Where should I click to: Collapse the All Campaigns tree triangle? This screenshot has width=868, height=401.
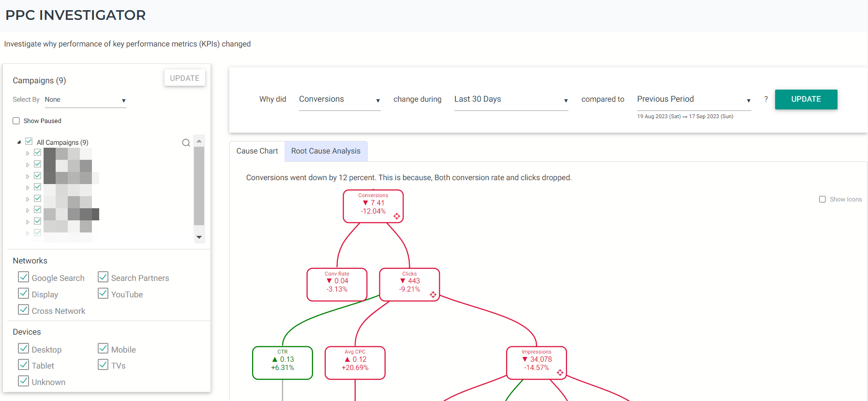(19, 142)
